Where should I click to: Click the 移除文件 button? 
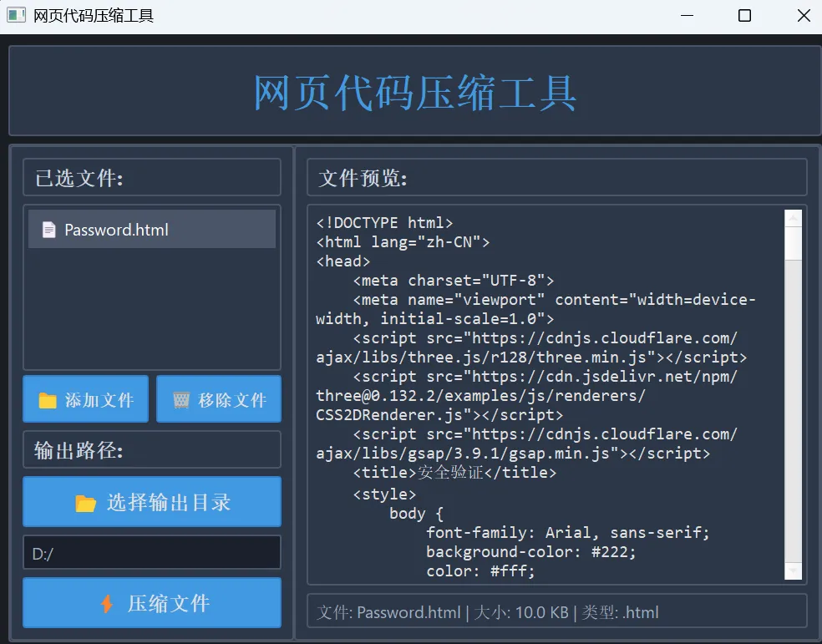point(219,399)
